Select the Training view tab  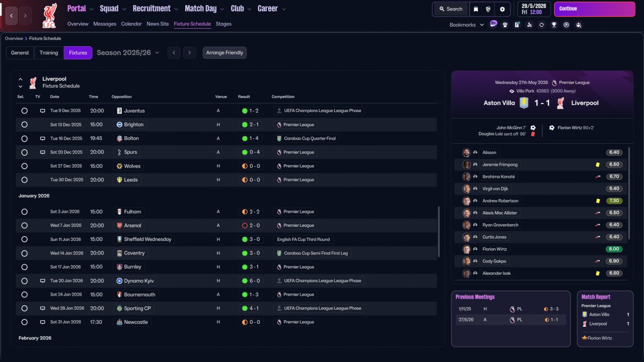[x=49, y=53]
